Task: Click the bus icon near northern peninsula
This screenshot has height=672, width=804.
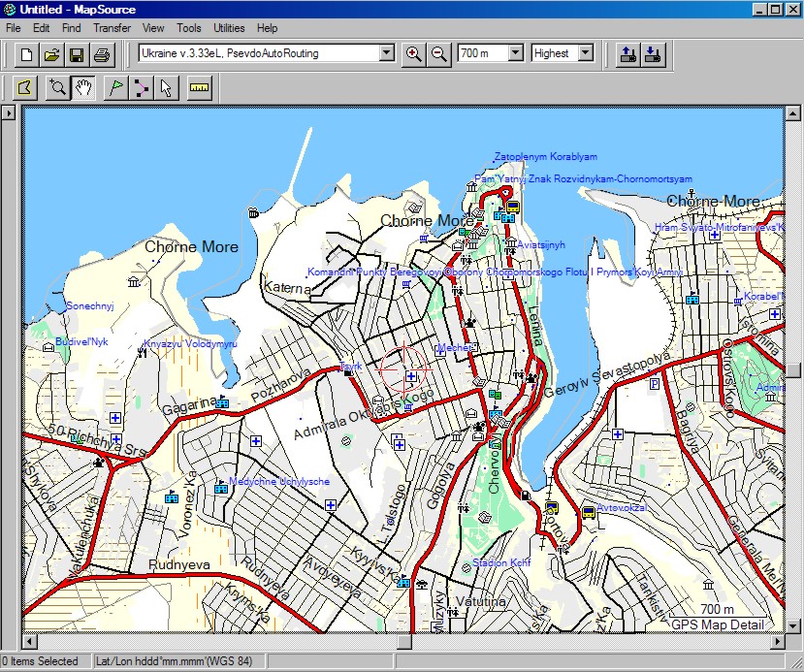Action: pyautogui.click(x=513, y=208)
